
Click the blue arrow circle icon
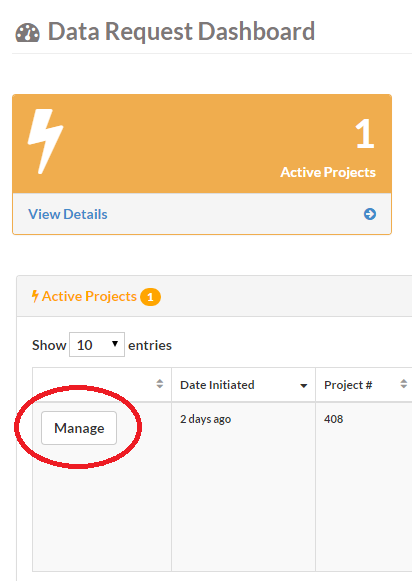pos(369,214)
